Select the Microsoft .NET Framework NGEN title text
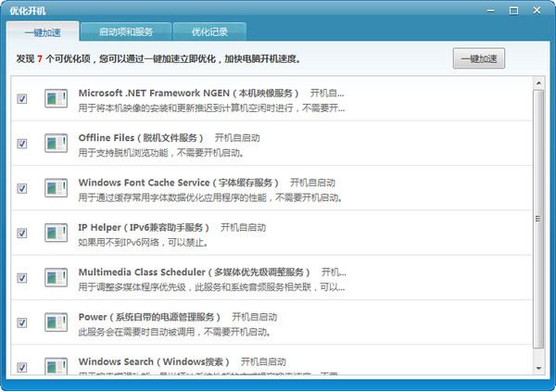 point(188,93)
